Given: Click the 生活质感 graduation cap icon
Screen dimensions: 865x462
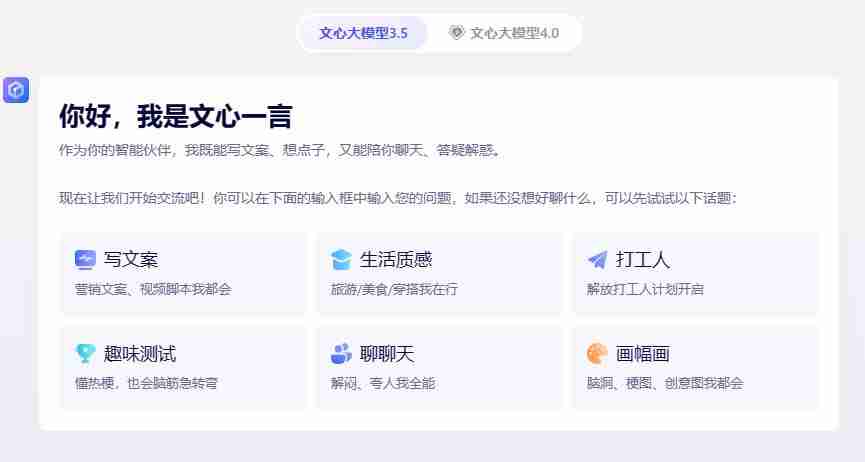Looking at the screenshot, I should [x=341, y=259].
